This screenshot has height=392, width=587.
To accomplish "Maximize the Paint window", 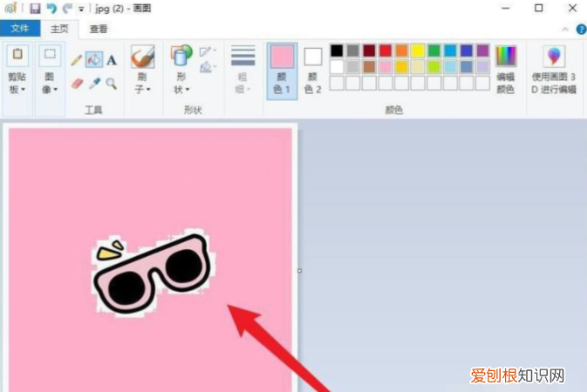I will pyautogui.click(x=539, y=8).
